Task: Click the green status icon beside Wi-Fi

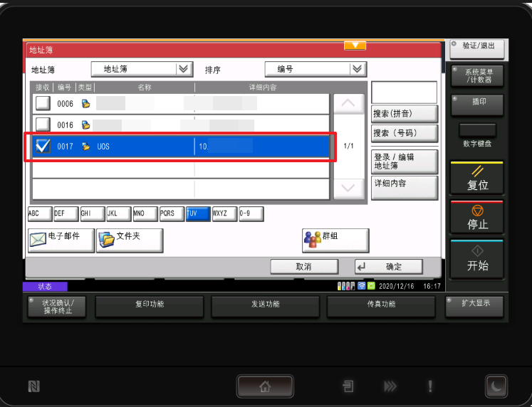Action: pyautogui.click(x=371, y=285)
